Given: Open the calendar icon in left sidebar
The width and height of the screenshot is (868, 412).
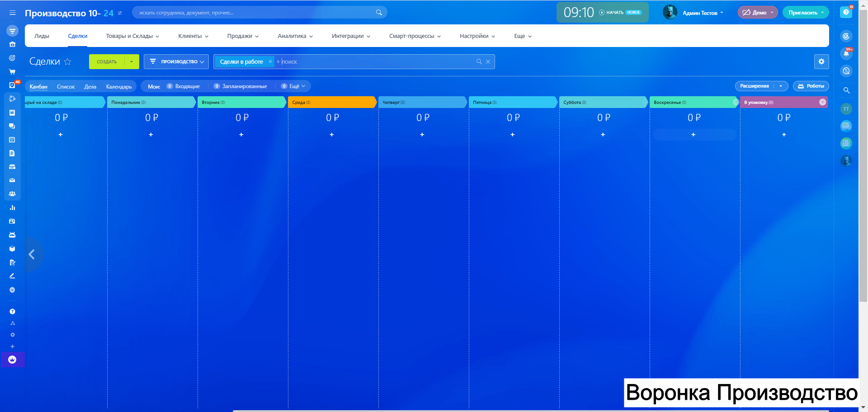Looking at the screenshot, I should [12, 140].
